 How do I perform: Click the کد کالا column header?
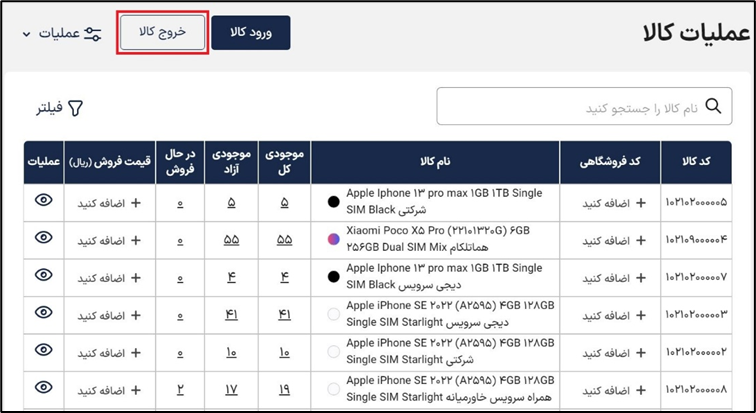pyautogui.click(x=696, y=162)
